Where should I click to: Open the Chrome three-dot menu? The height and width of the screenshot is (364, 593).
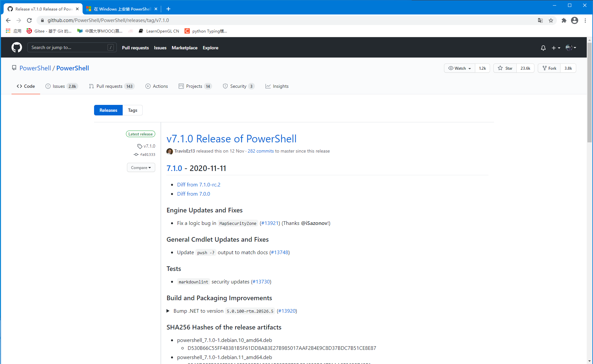point(585,20)
